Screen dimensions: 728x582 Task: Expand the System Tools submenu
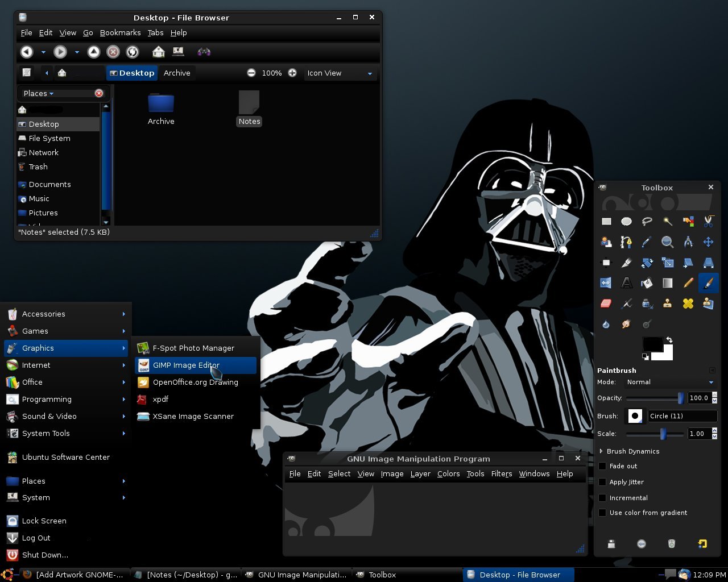[x=66, y=433]
